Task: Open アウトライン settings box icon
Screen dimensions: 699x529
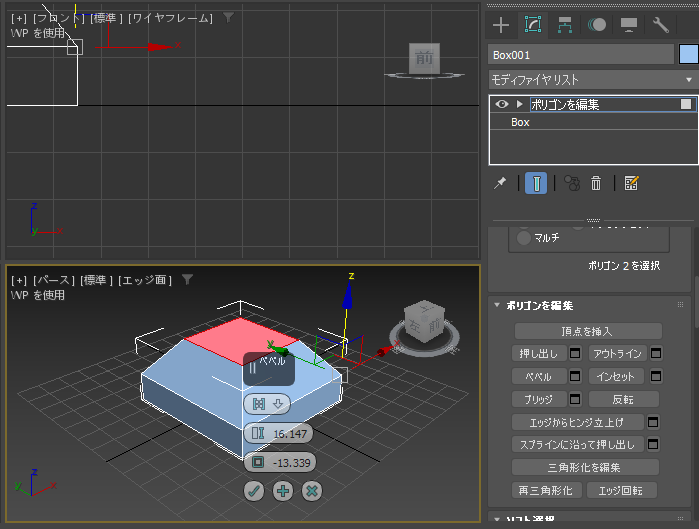Action: (656, 353)
